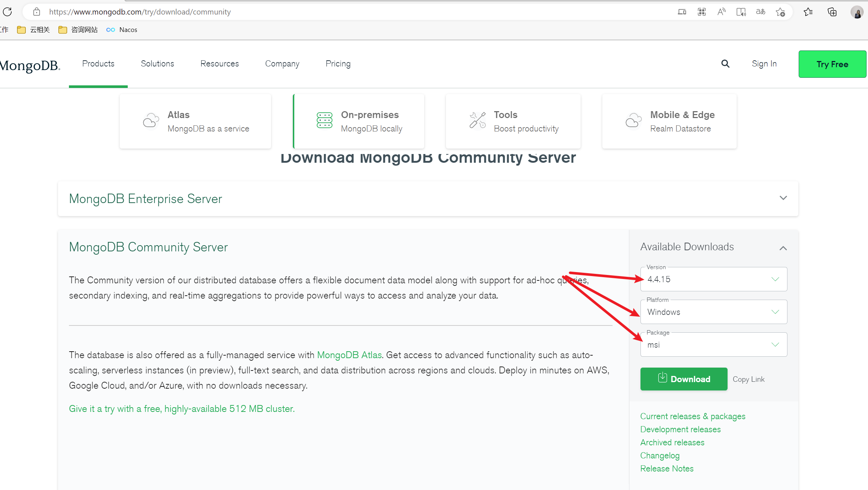
Task: Open Archived releases link
Action: click(672, 443)
